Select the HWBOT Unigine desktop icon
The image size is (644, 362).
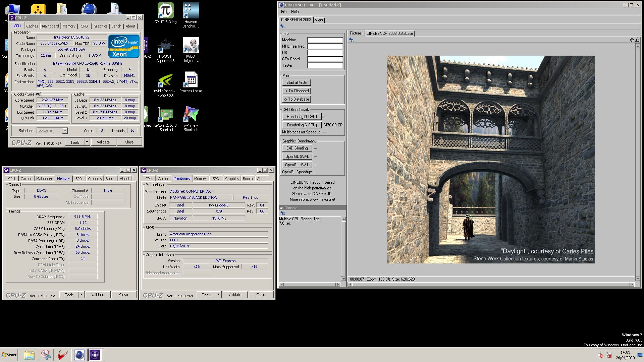(x=191, y=50)
